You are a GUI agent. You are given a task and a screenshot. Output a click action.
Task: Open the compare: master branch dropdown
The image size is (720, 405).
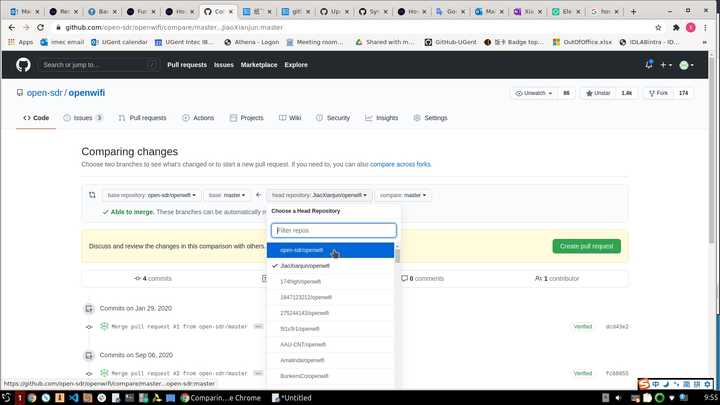point(403,195)
